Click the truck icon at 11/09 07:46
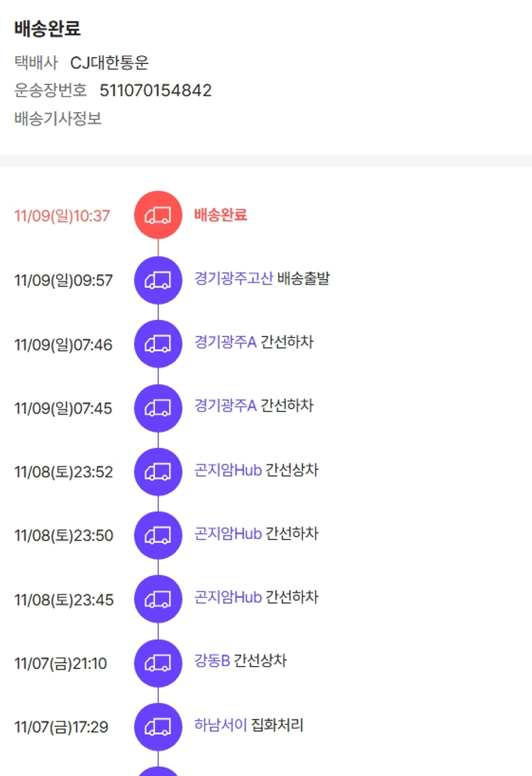 coord(157,344)
